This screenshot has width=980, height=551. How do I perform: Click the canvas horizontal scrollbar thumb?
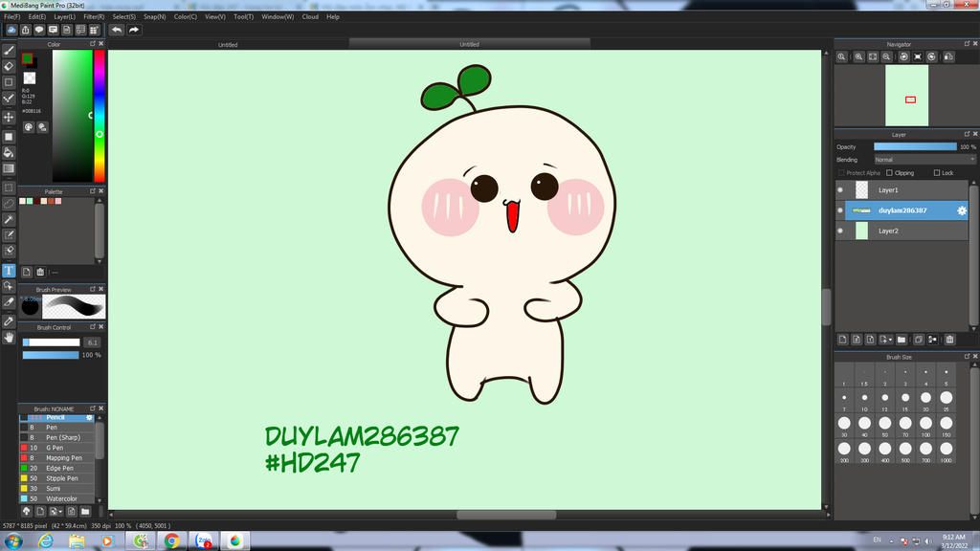pos(506,515)
